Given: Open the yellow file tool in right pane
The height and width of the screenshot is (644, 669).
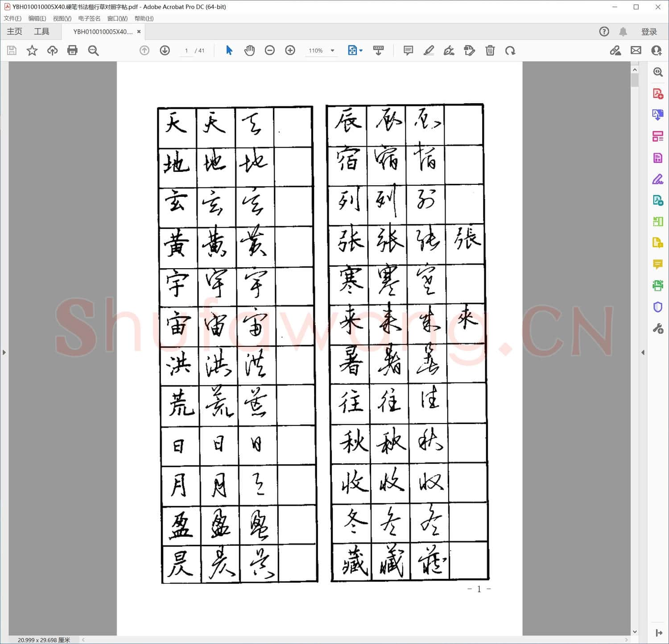Looking at the screenshot, I should [x=658, y=243].
